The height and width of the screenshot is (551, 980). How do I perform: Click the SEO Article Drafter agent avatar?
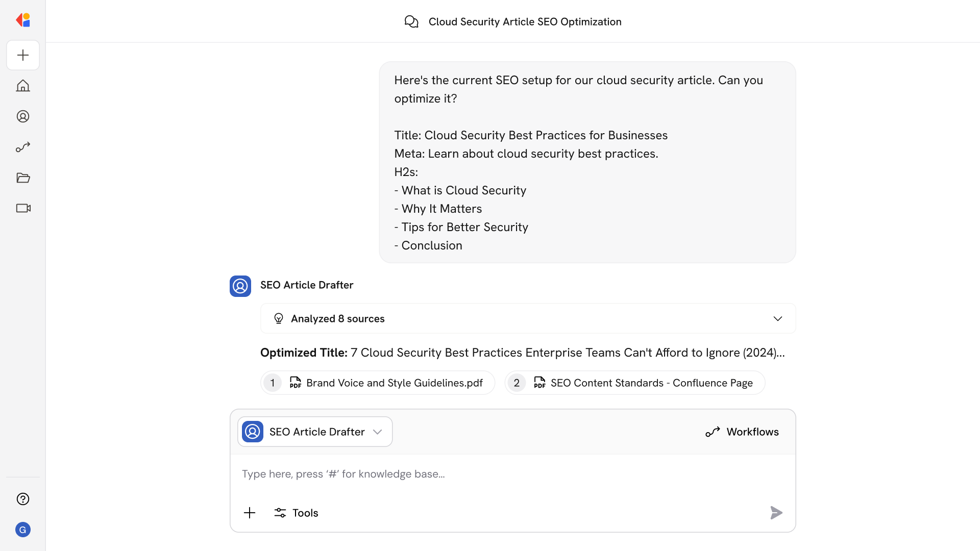pos(240,286)
